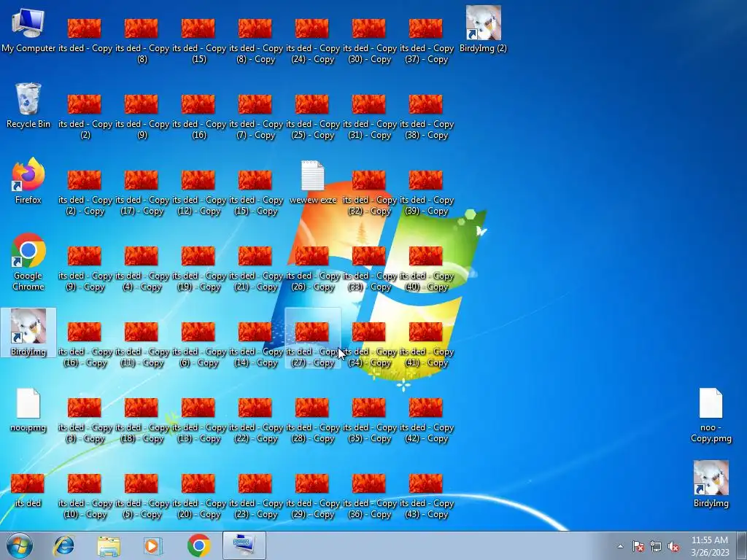747x560 pixels.
Task: Open the Windows Start menu
Action: (x=20, y=545)
